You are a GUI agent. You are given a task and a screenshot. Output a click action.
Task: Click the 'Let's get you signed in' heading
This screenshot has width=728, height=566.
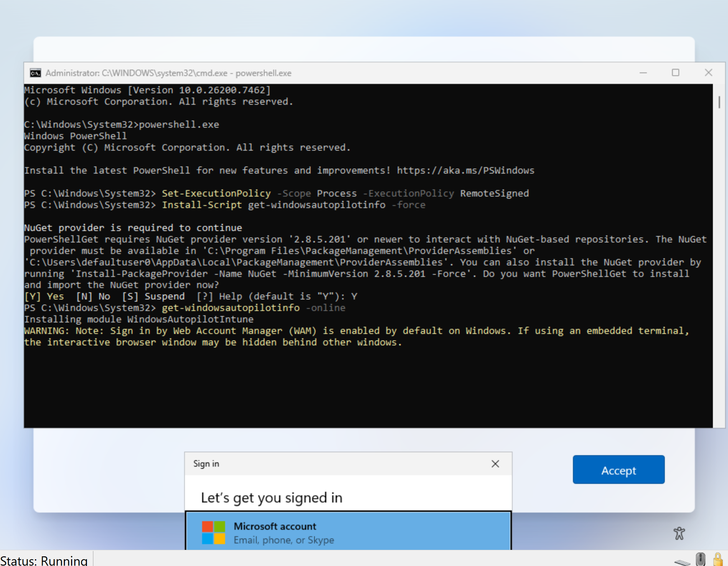coord(271,498)
